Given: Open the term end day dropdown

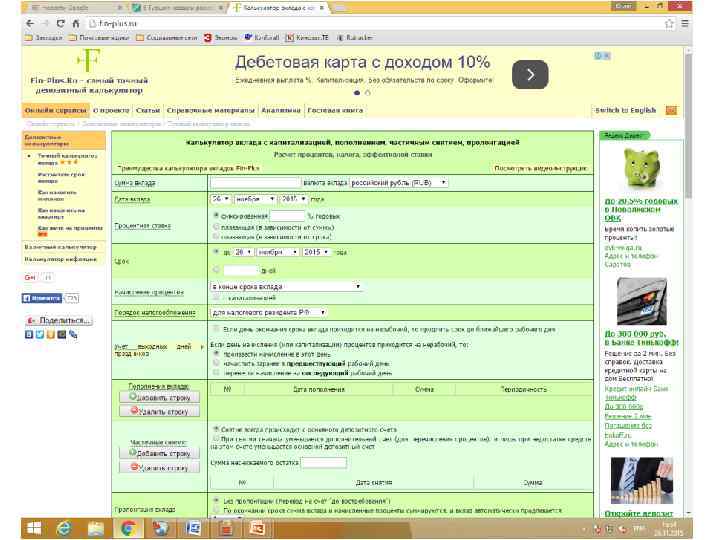Looking at the screenshot, I should [243, 252].
